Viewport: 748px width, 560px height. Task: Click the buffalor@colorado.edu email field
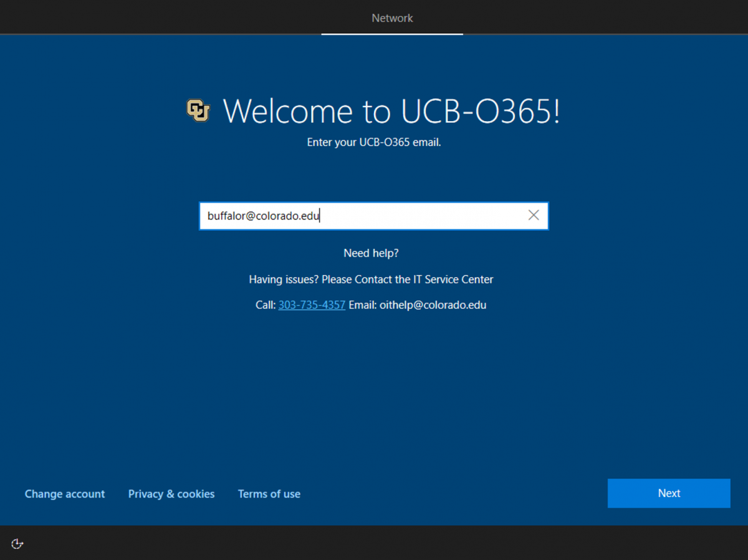pos(374,216)
